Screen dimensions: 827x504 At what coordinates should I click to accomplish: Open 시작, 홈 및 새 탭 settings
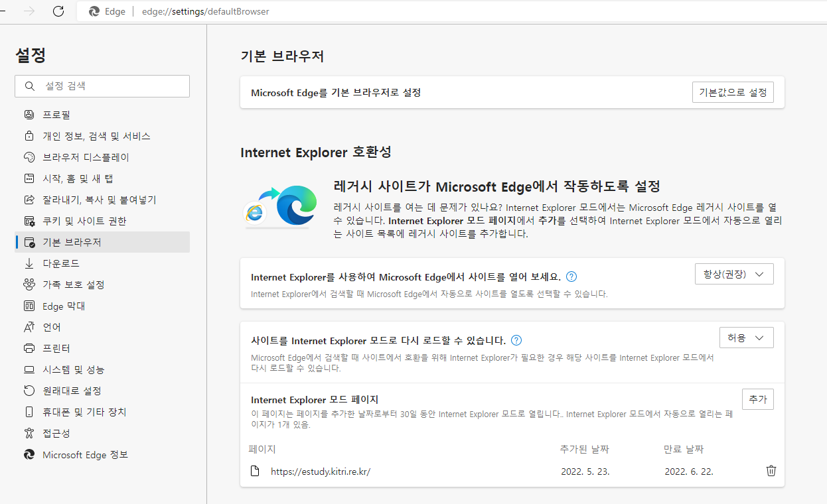click(102, 178)
